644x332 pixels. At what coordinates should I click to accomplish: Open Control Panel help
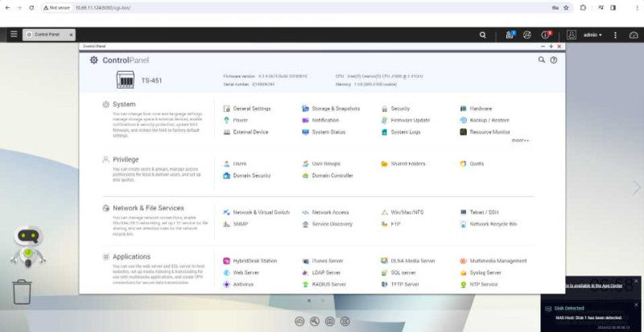pyautogui.click(x=554, y=60)
